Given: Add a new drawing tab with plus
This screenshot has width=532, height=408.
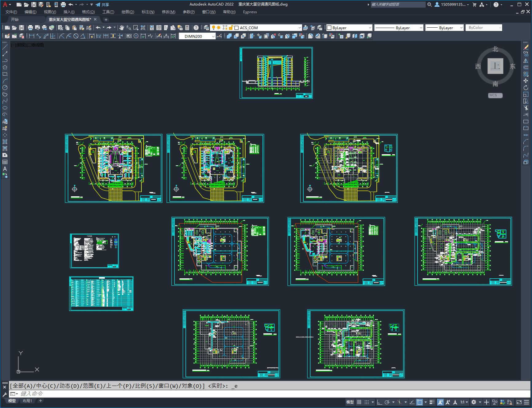Looking at the screenshot, I should pos(106,19).
